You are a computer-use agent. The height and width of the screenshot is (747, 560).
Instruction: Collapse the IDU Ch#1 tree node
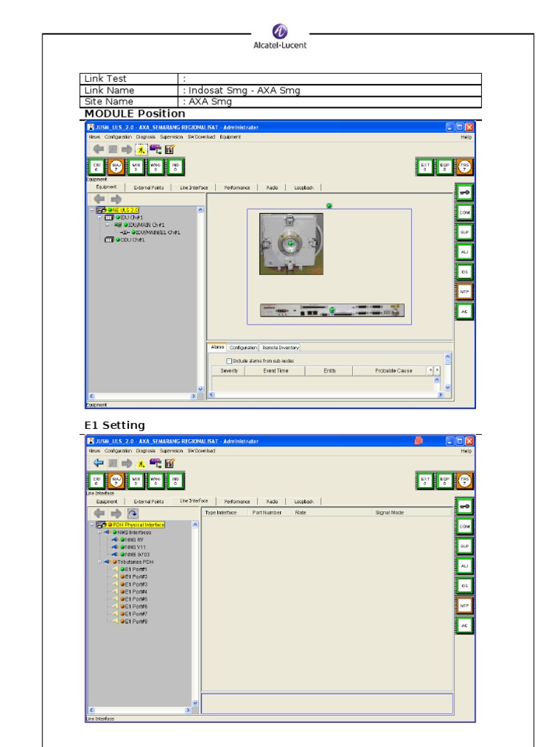point(99,217)
